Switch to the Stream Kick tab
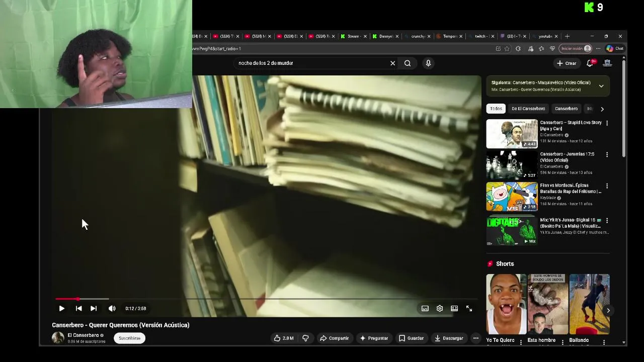The height and width of the screenshot is (362, 644). click(x=353, y=36)
